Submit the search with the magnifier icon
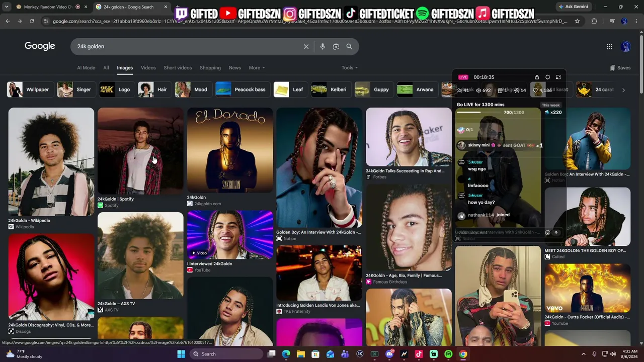The height and width of the screenshot is (362, 644). [x=349, y=46]
